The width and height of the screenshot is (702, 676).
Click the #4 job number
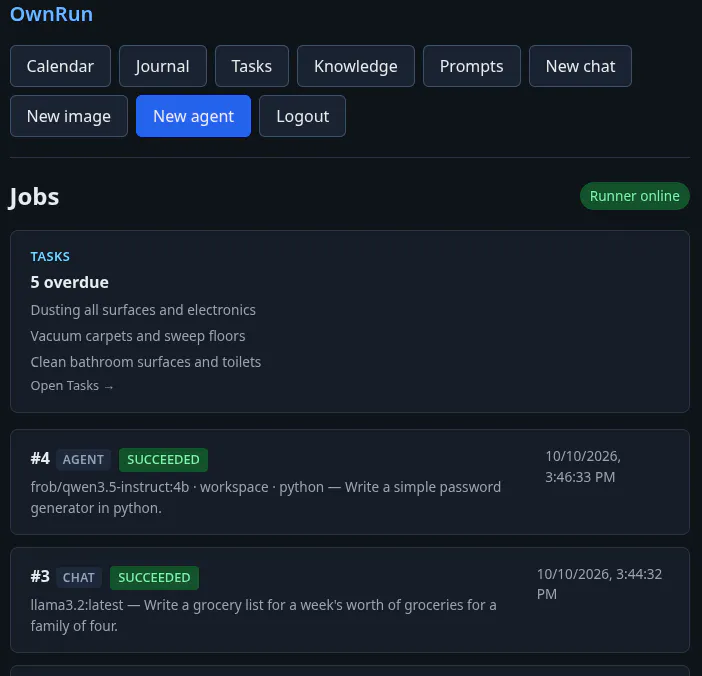tap(40, 459)
